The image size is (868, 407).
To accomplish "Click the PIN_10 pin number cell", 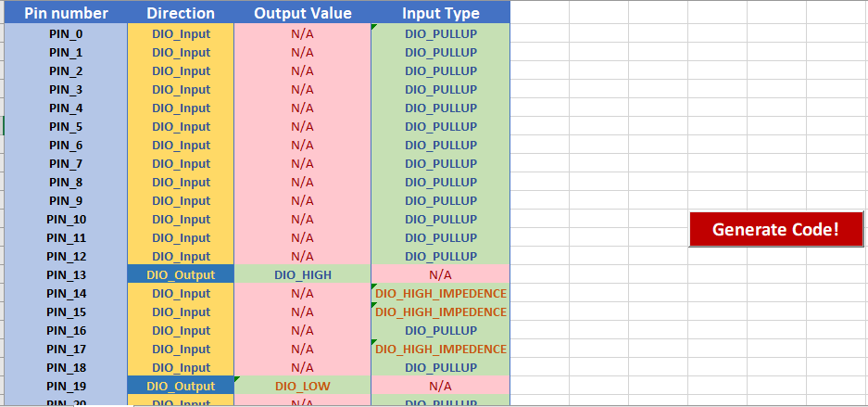I will pos(66,219).
